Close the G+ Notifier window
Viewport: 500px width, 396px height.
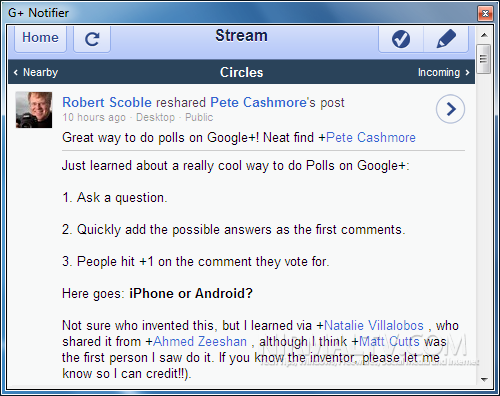(485, 13)
